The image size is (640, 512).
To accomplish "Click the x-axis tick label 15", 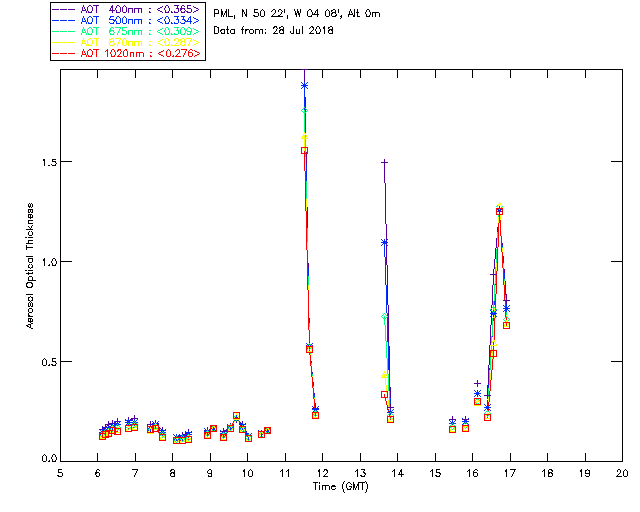I will click(435, 473).
